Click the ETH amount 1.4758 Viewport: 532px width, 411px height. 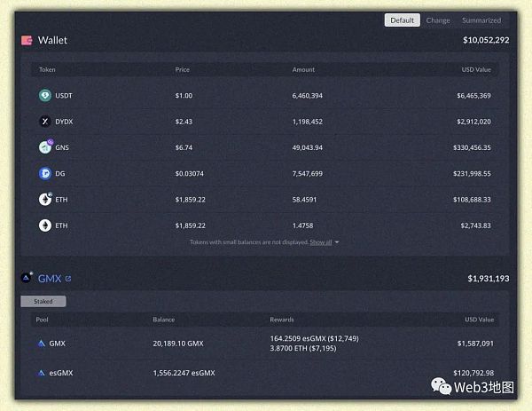point(302,225)
